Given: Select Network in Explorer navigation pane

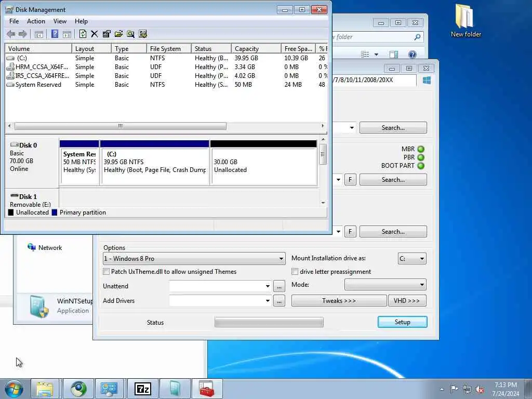Looking at the screenshot, I should point(45,248).
